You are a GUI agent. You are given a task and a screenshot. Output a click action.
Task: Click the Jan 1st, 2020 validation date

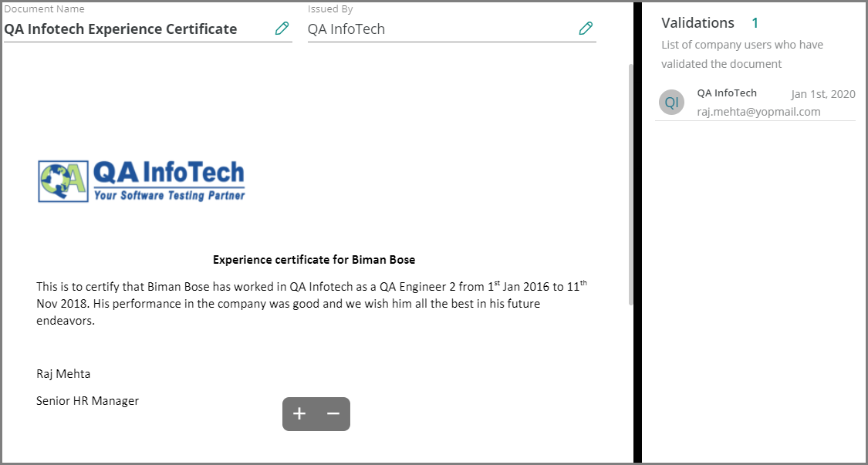(823, 94)
